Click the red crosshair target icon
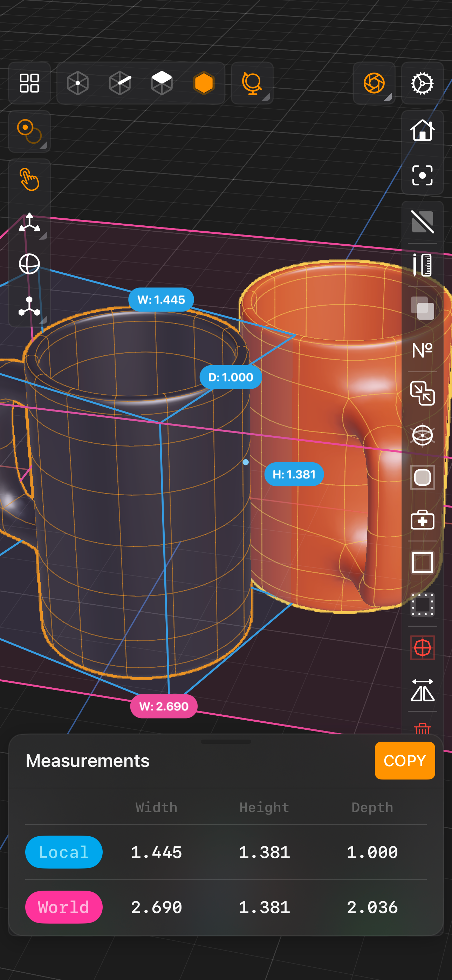This screenshot has width=452, height=980. (x=422, y=647)
